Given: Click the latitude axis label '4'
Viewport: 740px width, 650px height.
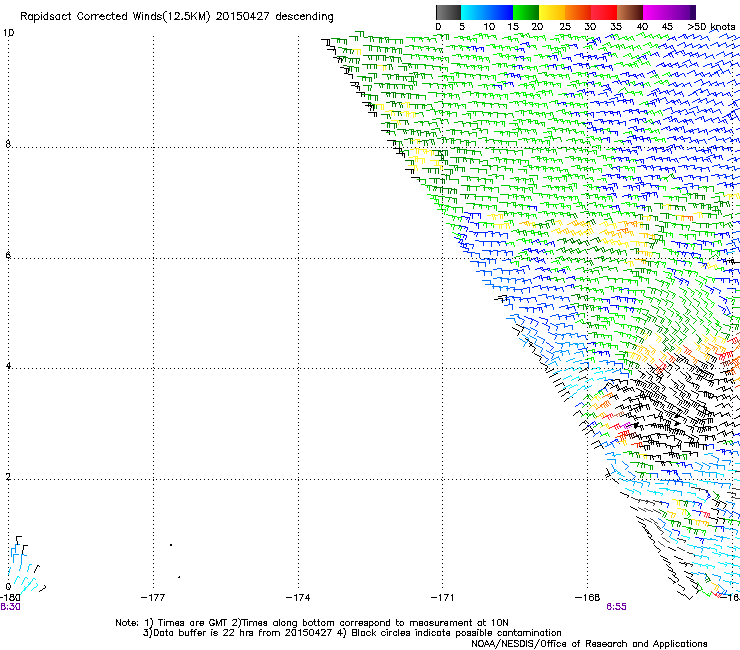Looking at the screenshot, I should [8, 365].
